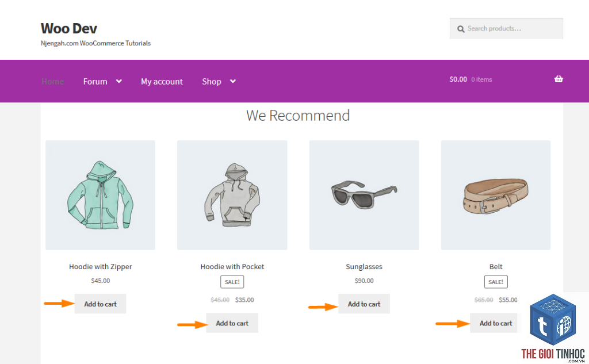This screenshot has width=589, height=364.
Task: Add Sunglasses to cart
Action: 364,304
